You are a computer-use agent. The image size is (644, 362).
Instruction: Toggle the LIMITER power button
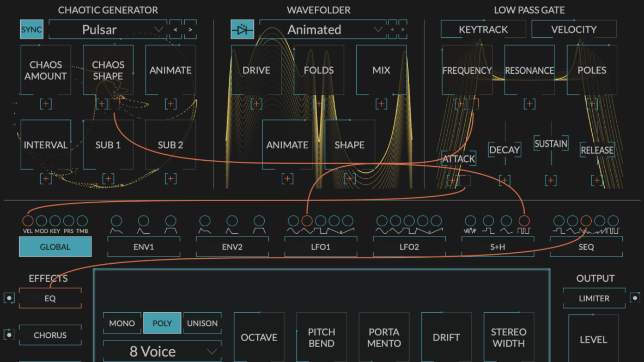(635, 298)
